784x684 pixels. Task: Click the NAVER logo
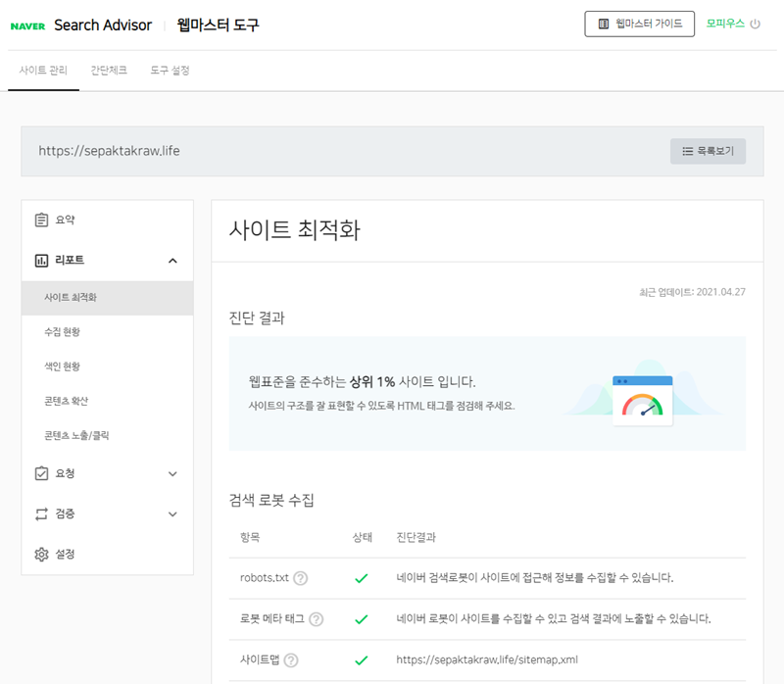tap(30, 24)
